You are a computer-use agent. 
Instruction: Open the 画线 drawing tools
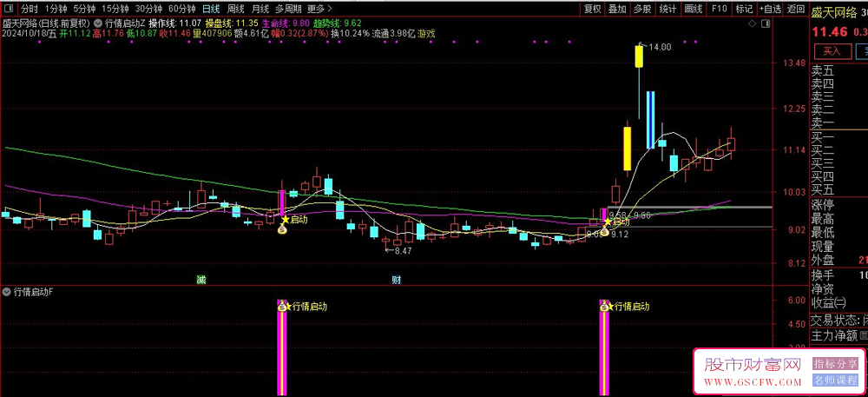tap(693, 9)
